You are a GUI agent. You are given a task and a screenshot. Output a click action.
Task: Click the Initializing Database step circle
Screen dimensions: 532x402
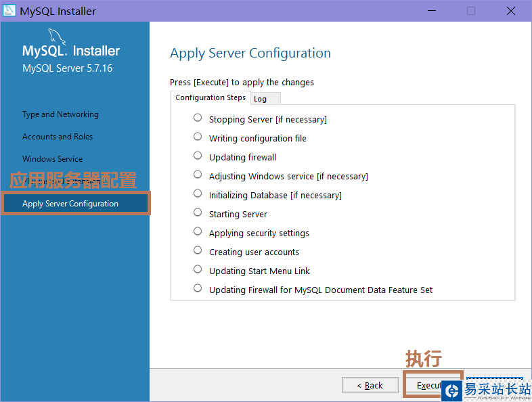click(x=198, y=194)
